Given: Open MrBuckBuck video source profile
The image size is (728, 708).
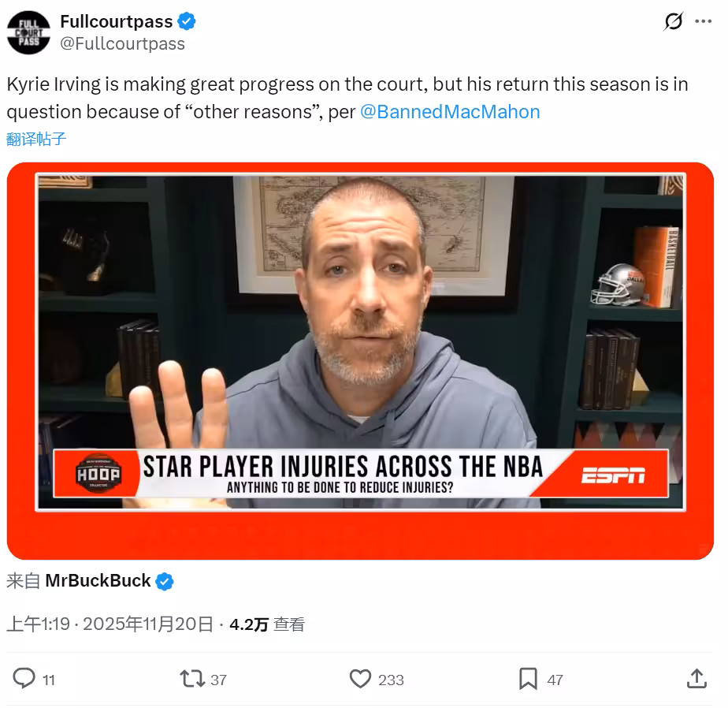Looking at the screenshot, I should tap(98, 581).
